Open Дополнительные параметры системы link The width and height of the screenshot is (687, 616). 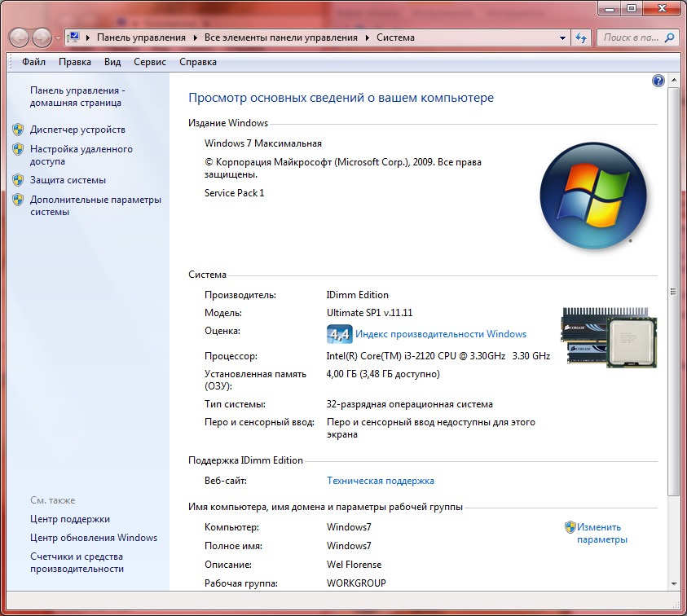95,205
